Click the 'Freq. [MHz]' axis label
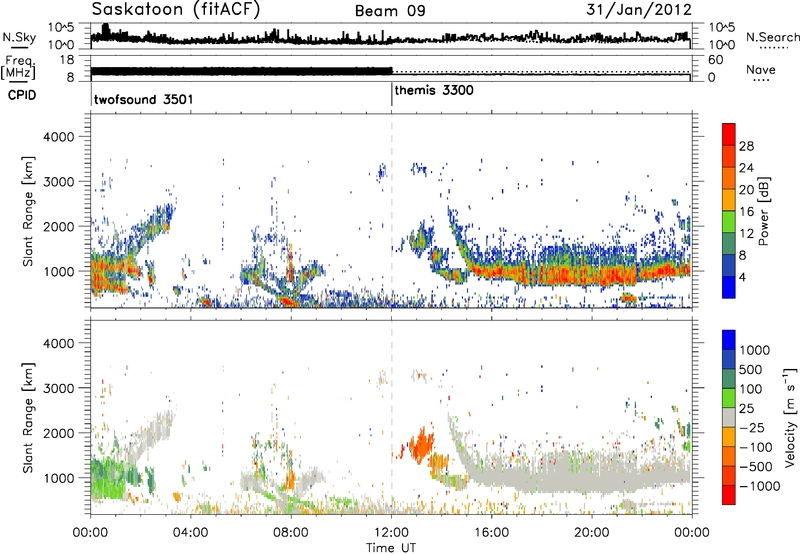The height and width of the screenshot is (554, 800). pos(18,68)
